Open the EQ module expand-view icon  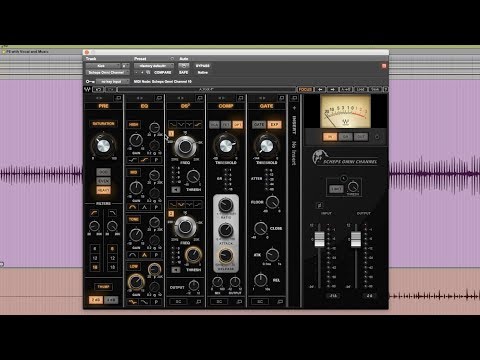tap(159, 98)
